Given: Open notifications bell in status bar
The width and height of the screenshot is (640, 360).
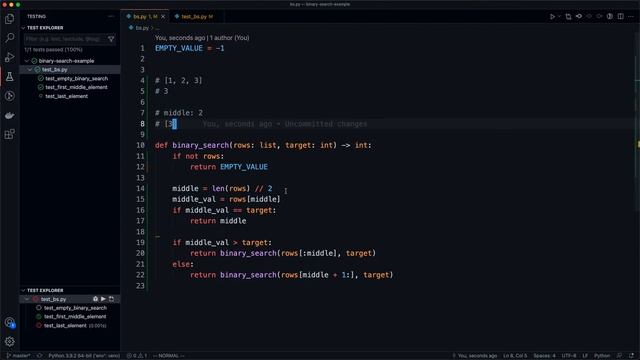Looking at the screenshot, I should click(x=631, y=356).
